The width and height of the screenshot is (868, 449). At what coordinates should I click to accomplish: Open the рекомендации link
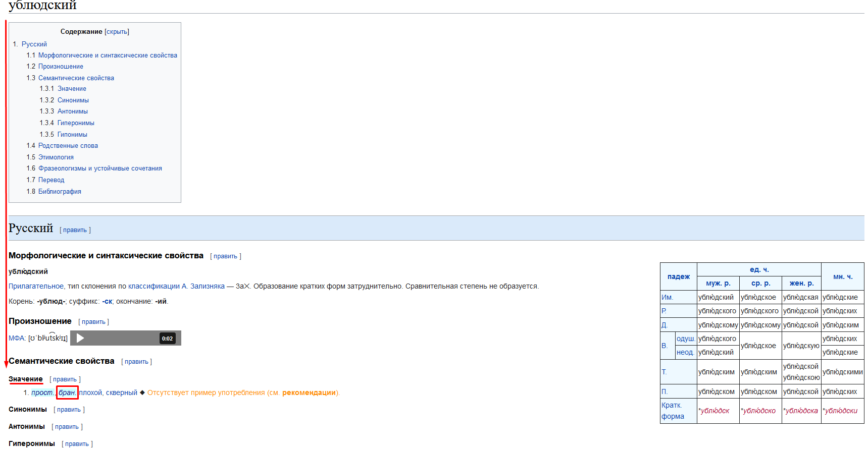(x=309, y=392)
